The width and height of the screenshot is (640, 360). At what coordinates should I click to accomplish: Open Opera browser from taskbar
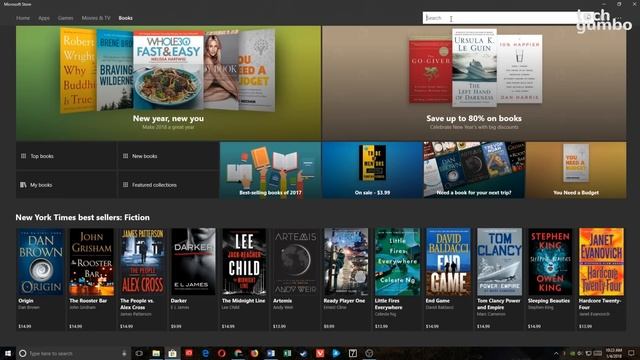(222, 353)
